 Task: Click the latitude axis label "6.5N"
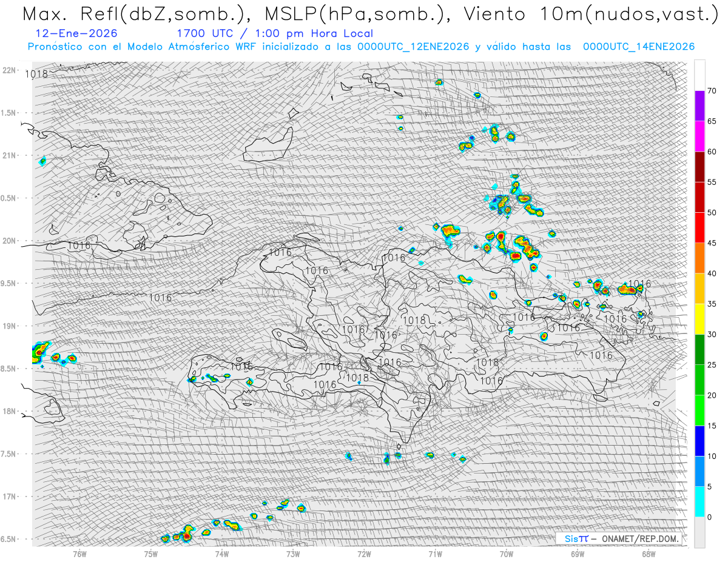[9, 539]
